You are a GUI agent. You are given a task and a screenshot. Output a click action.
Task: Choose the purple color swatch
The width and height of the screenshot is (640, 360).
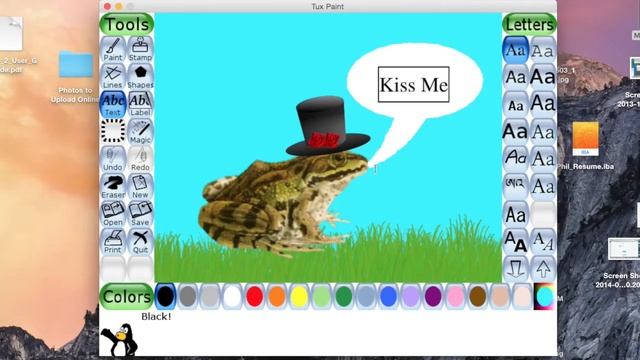433,296
